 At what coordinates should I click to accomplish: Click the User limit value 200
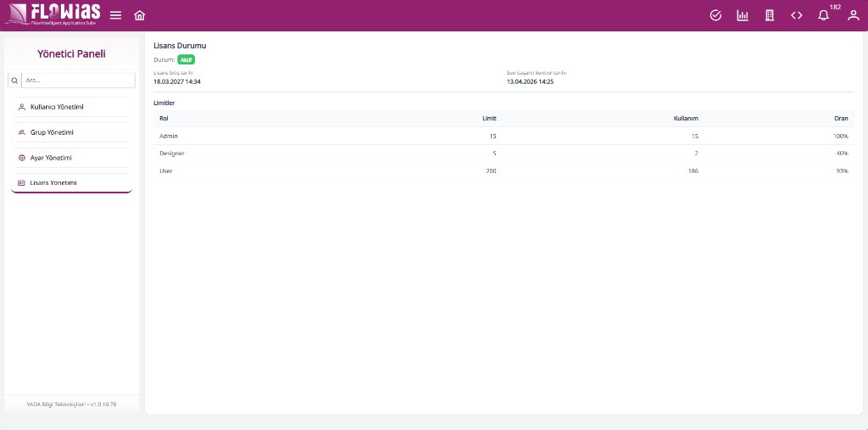coord(492,171)
